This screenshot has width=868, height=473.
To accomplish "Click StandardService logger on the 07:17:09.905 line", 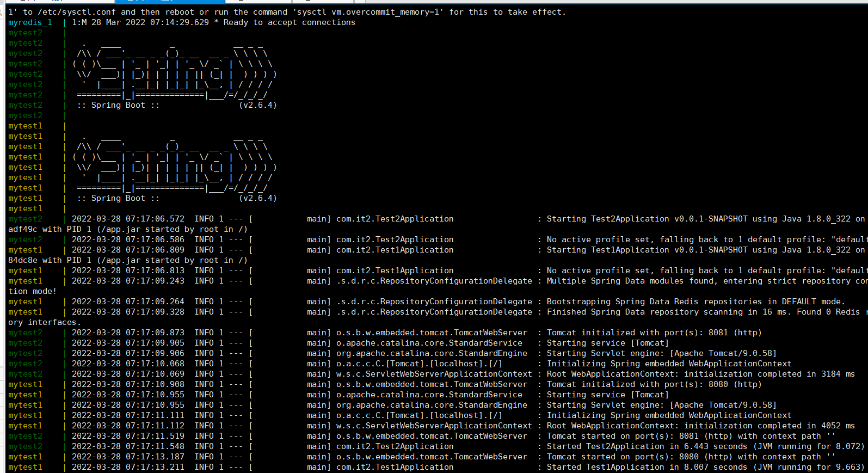I will (x=429, y=343).
